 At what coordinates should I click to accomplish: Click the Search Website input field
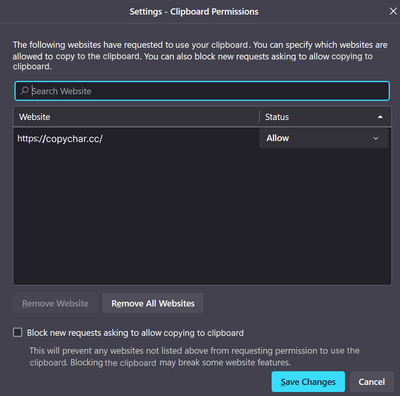pyautogui.click(x=202, y=91)
